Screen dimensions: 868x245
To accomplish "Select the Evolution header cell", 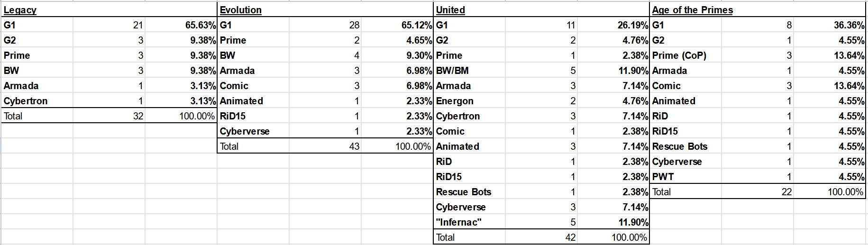I will [x=241, y=10].
